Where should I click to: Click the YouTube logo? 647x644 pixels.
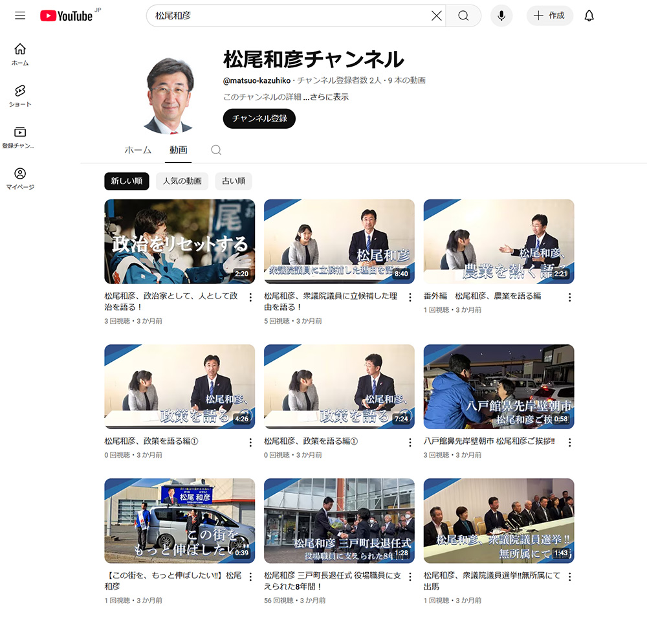pyautogui.click(x=67, y=16)
